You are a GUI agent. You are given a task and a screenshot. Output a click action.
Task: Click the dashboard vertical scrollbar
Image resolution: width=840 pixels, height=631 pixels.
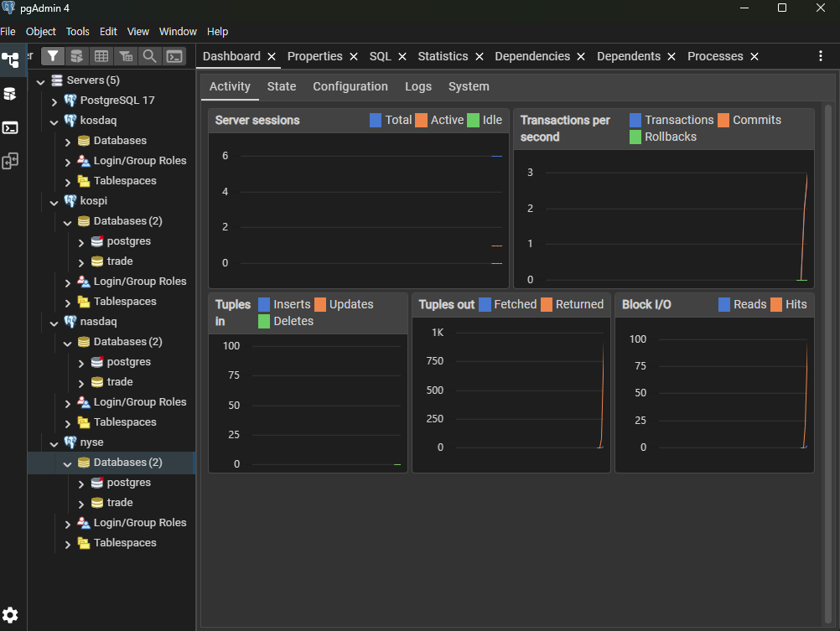[x=828, y=365]
